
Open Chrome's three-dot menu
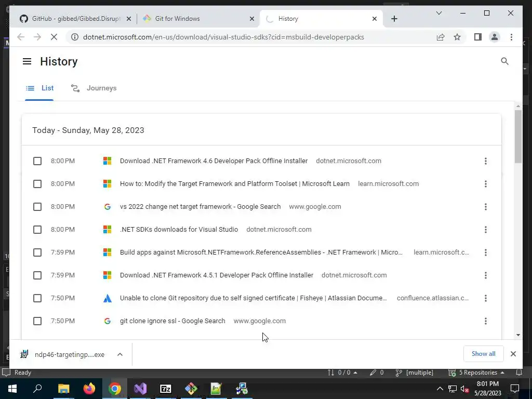(x=511, y=37)
